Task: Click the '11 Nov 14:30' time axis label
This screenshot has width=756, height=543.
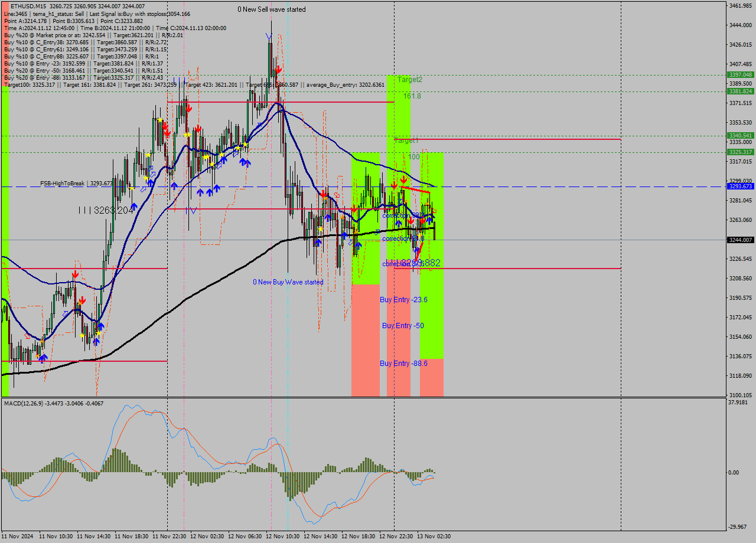Action: click(x=94, y=537)
